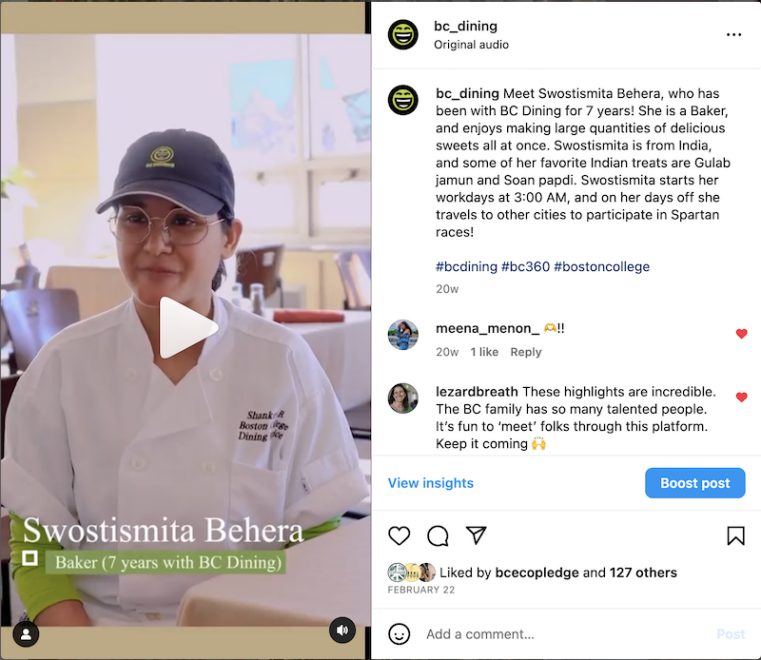This screenshot has width=761, height=660.
Task: Open the #bostoncollege hashtag
Action: [x=601, y=266]
